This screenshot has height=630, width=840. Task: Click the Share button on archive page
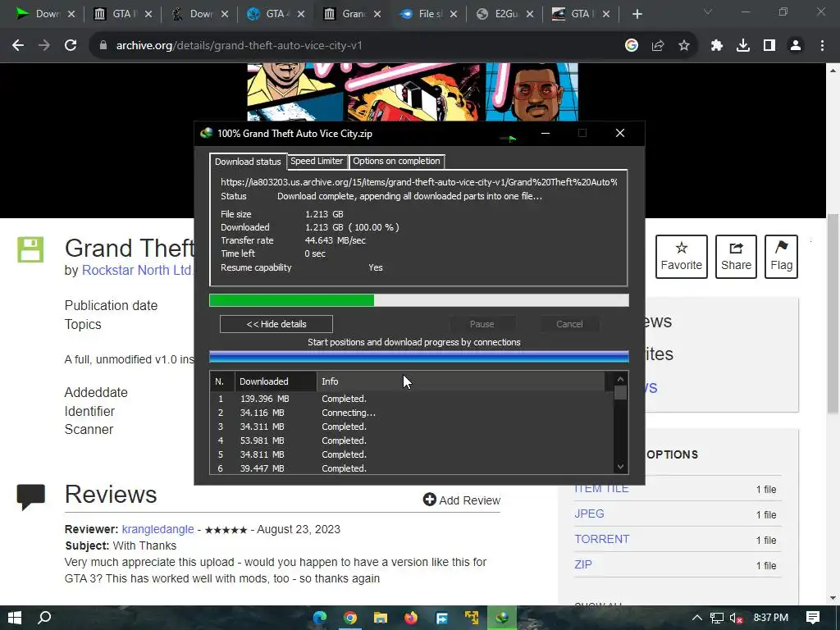736,257
